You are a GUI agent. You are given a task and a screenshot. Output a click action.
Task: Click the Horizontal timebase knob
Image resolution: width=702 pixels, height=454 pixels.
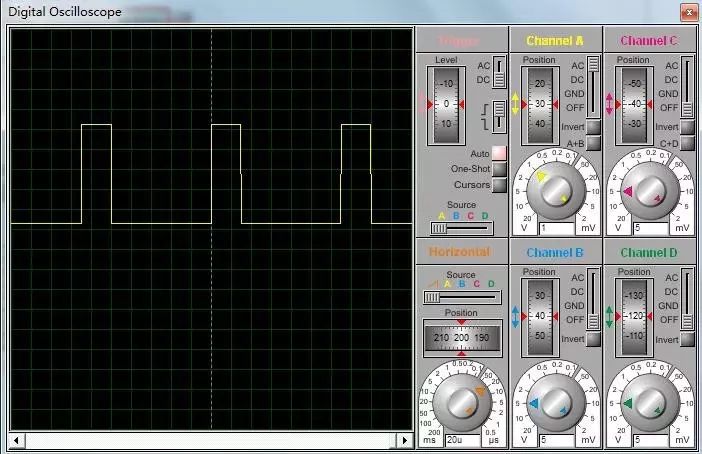[x=461, y=403]
